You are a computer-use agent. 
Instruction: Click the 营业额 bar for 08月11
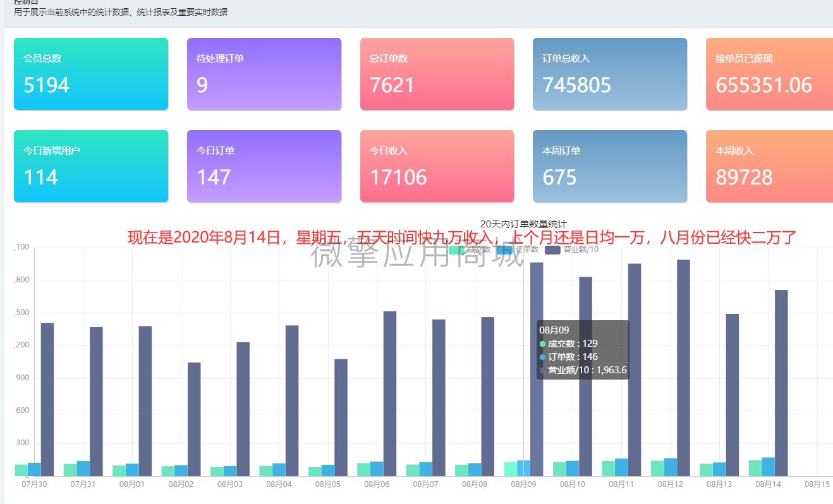click(x=635, y=369)
